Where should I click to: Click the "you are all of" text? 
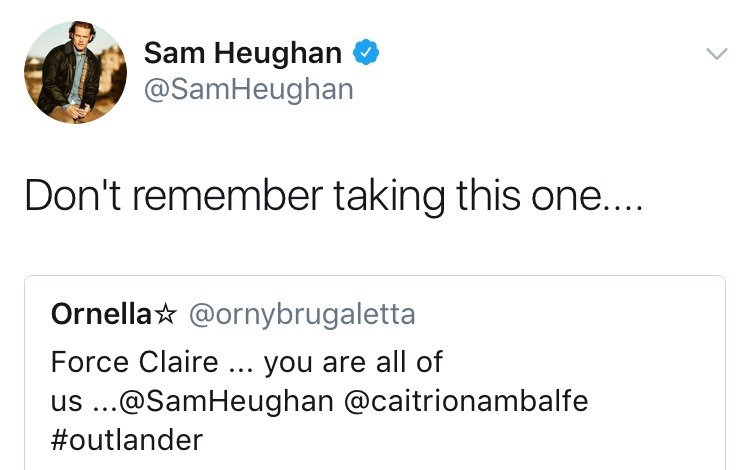353,363
